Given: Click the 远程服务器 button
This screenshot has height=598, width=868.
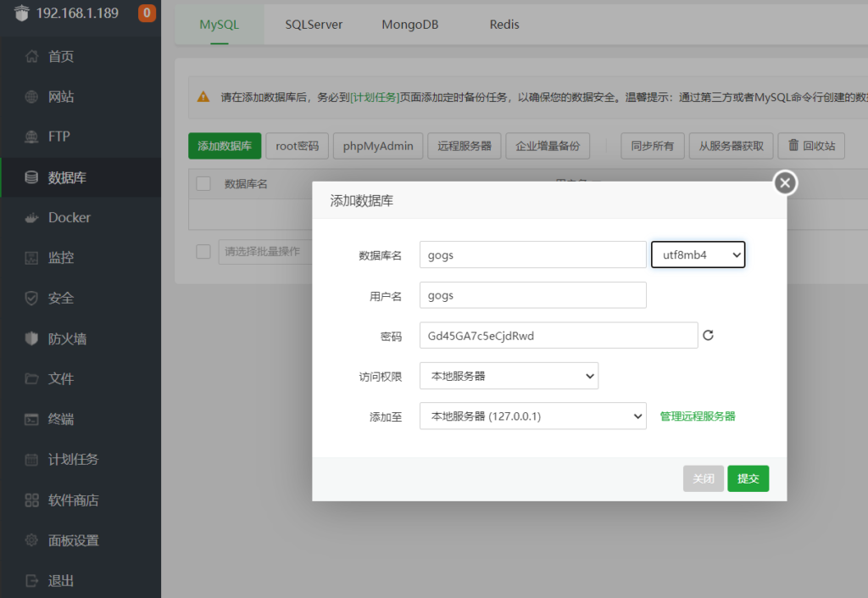Looking at the screenshot, I should [465, 146].
